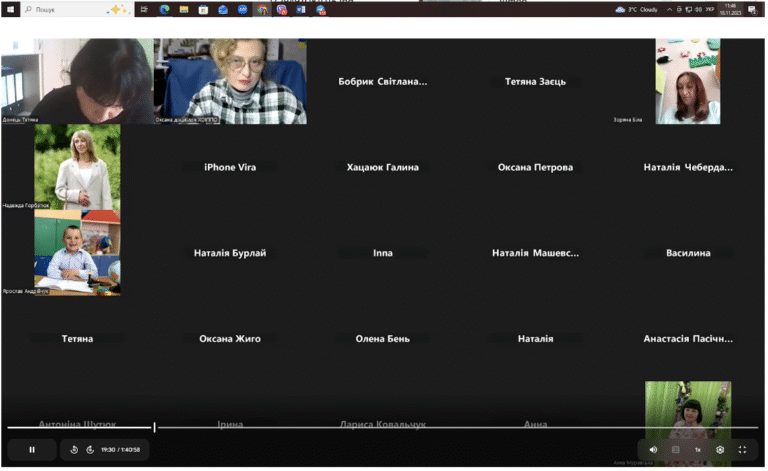Open the Windows Start menu
The image size is (768, 471).
click(10, 9)
